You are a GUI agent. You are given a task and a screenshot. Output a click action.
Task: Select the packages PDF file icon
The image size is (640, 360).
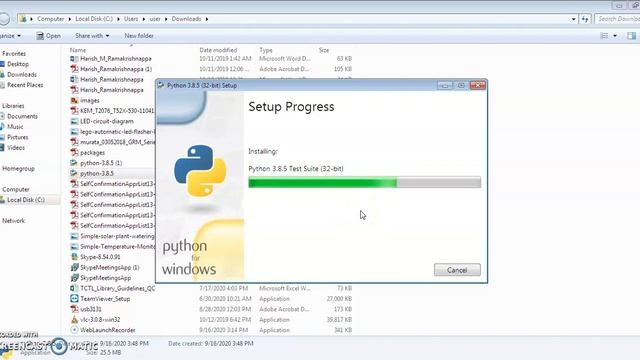point(74,153)
